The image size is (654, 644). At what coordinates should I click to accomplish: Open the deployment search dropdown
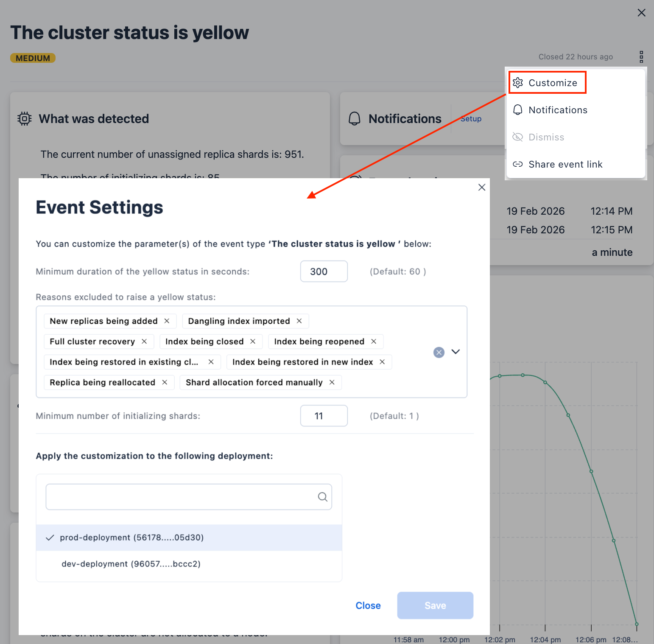[182, 497]
